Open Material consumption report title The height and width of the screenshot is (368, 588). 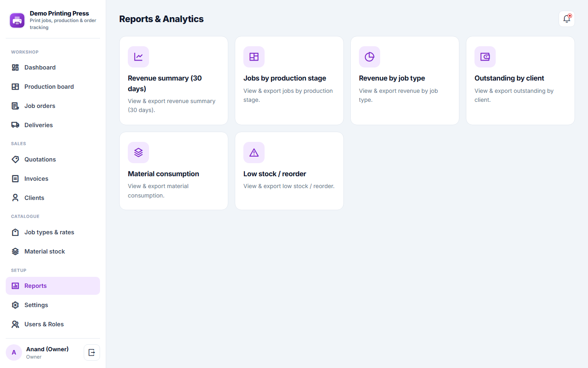click(163, 174)
